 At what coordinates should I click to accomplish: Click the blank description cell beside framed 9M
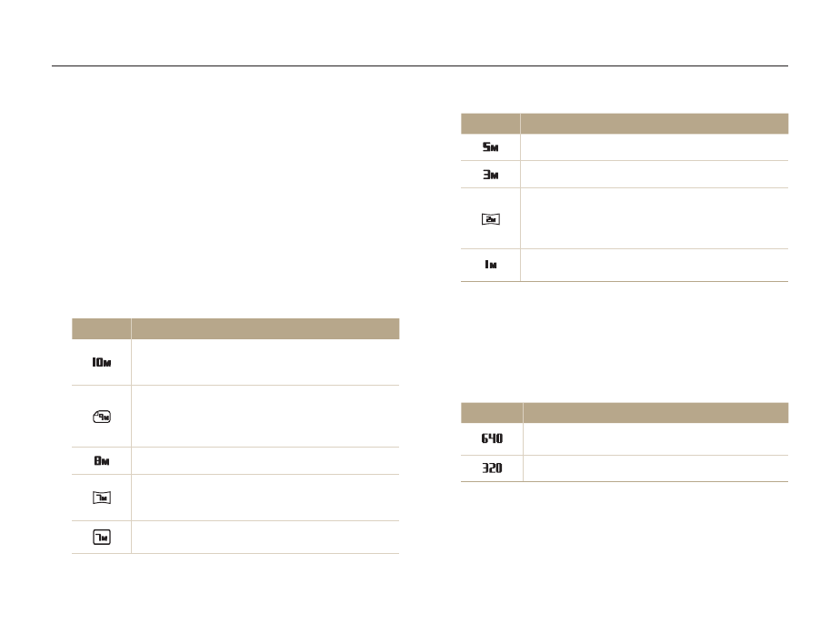pos(265,416)
